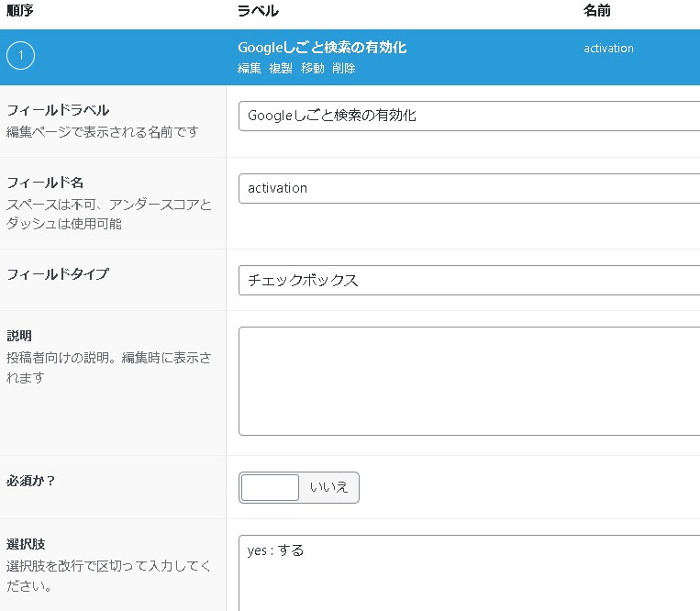Click the 選択肢 textarea containing yes : する
This screenshot has height=611, width=700.
point(468,573)
